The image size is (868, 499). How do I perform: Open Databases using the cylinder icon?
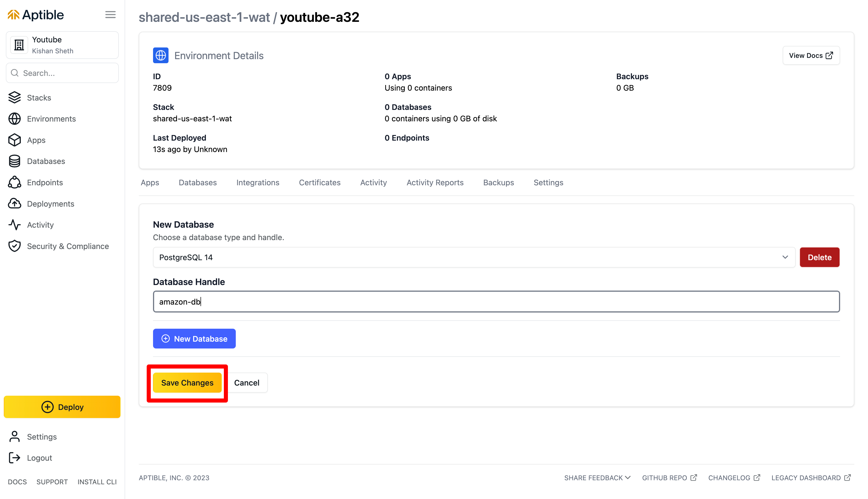click(x=14, y=161)
